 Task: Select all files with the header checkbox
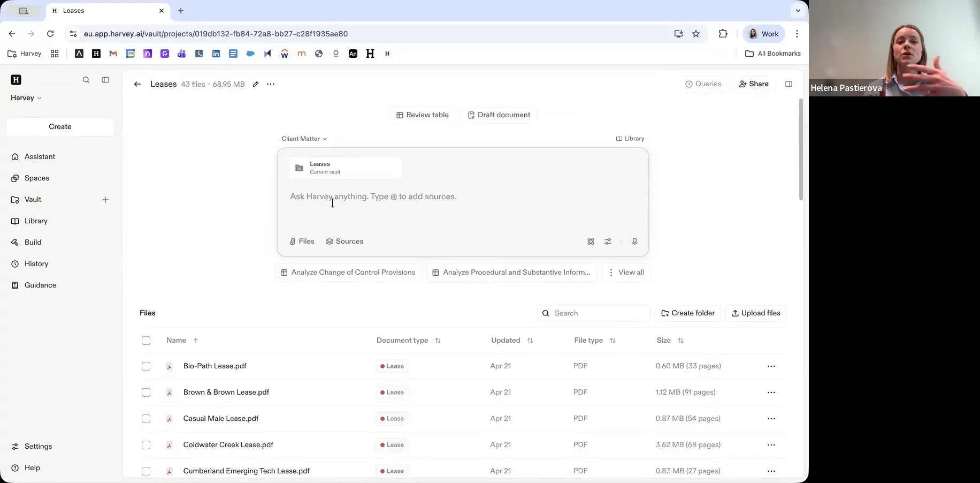(x=146, y=341)
